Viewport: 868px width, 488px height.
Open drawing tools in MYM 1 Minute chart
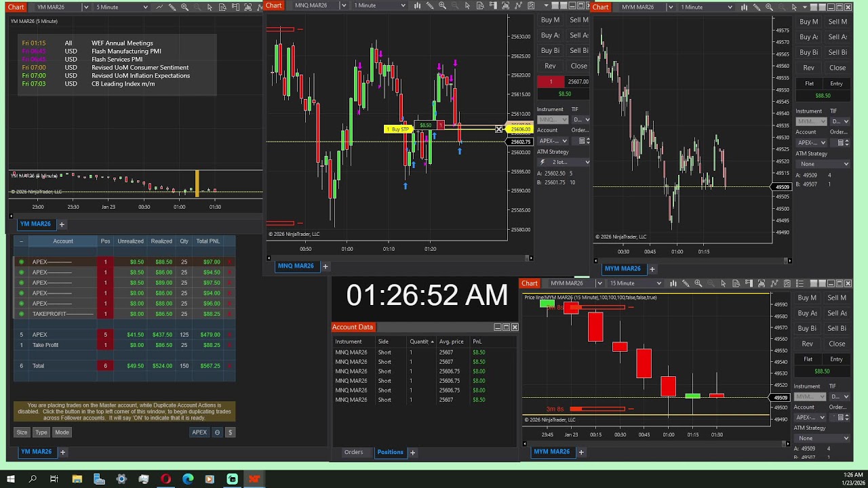click(757, 7)
